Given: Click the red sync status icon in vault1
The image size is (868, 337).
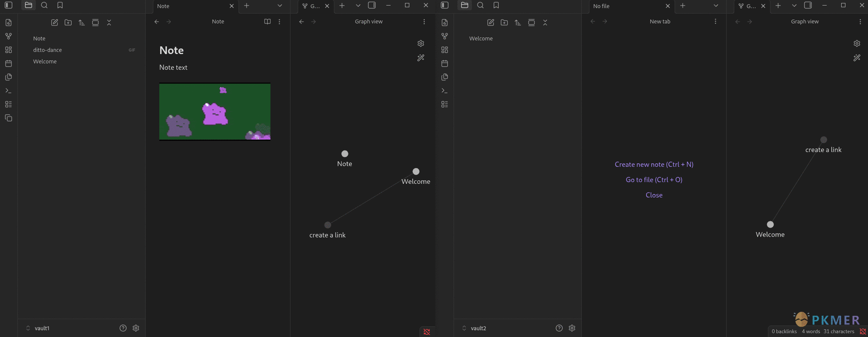Looking at the screenshot, I should coord(427,332).
